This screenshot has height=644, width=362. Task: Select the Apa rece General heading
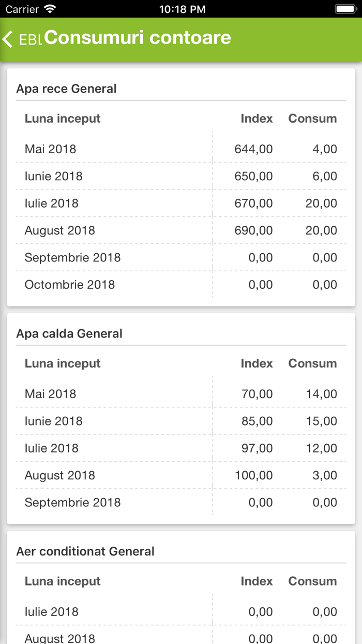(66, 89)
